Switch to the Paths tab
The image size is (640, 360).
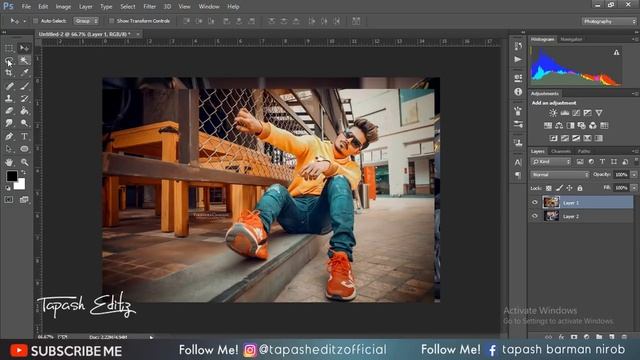pos(584,151)
